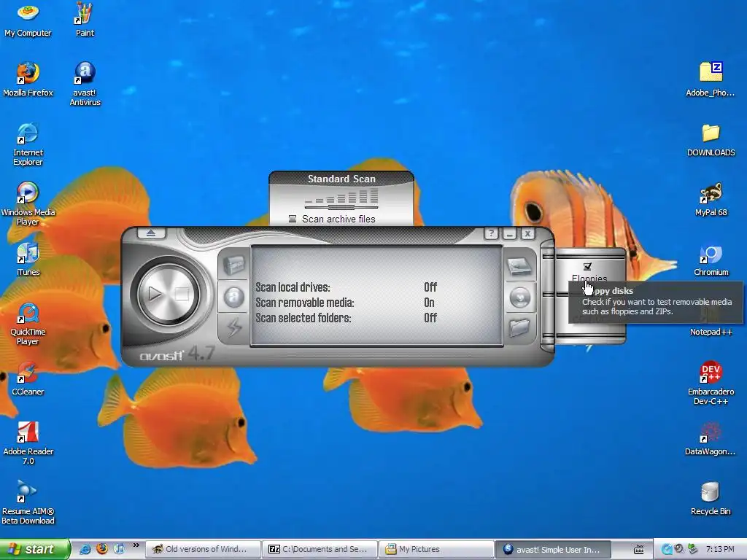Viewport: 747px width, 560px height.
Task: Select the Adobe_Pho... zip folder icon
Action: tap(711, 79)
